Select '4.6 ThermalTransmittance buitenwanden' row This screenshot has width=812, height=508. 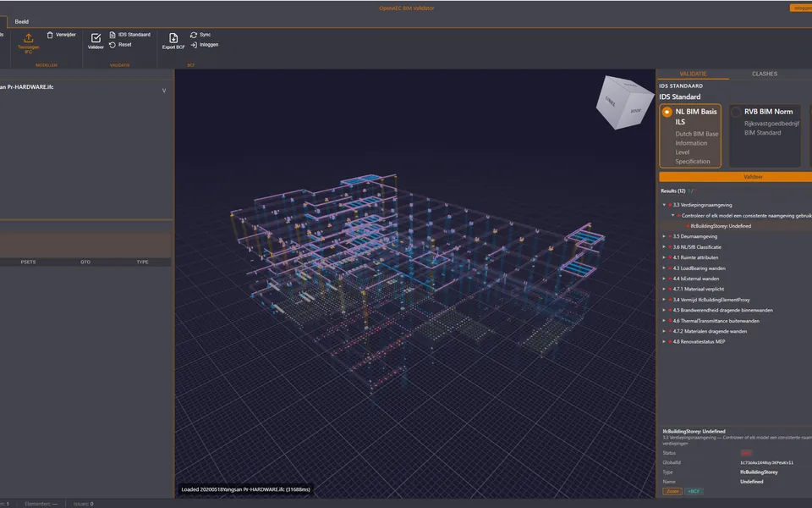(735, 321)
